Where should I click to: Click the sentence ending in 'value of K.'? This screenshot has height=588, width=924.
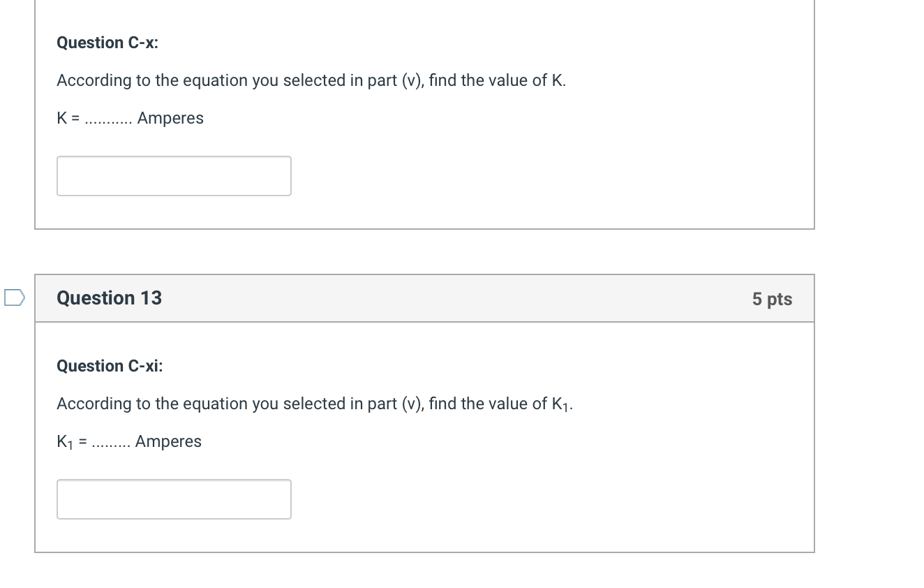pyautogui.click(x=311, y=80)
